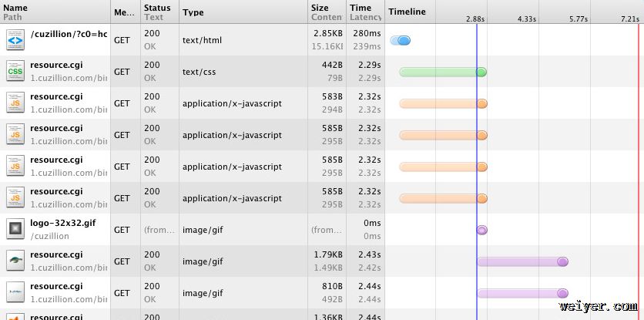Click GET method in the text/css row
Viewport: 644px width, 320px height.
[x=122, y=72]
